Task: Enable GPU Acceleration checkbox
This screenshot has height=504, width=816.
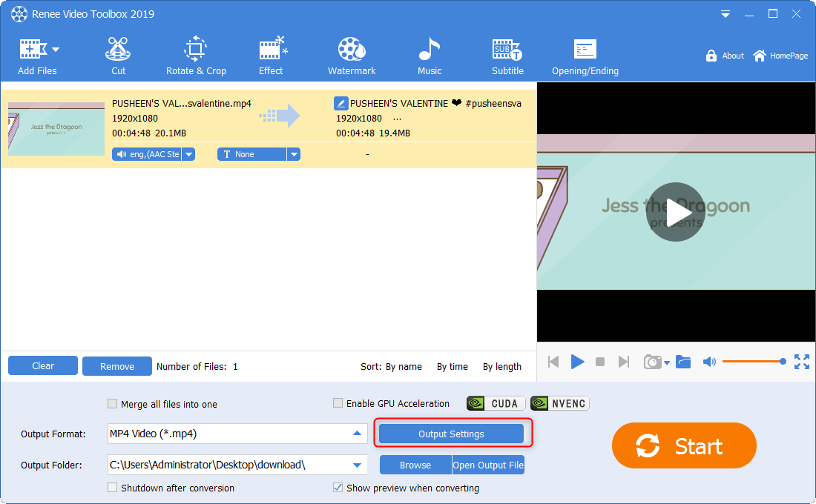Action: pos(338,403)
